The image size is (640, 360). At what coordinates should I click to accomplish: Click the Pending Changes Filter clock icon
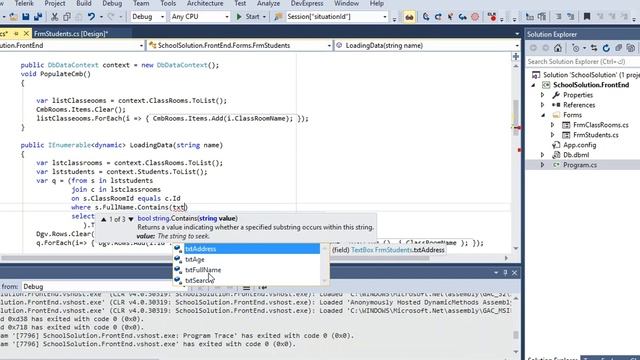[x=576, y=48]
